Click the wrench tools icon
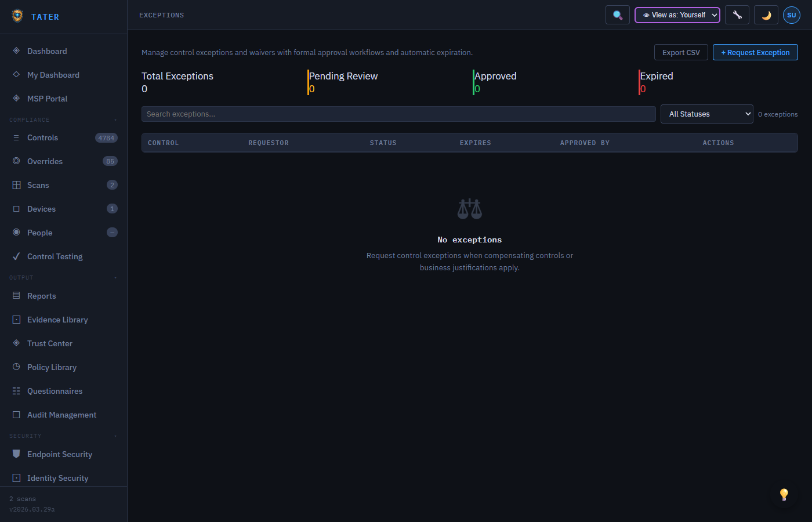This screenshot has width=812, height=522. click(737, 15)
